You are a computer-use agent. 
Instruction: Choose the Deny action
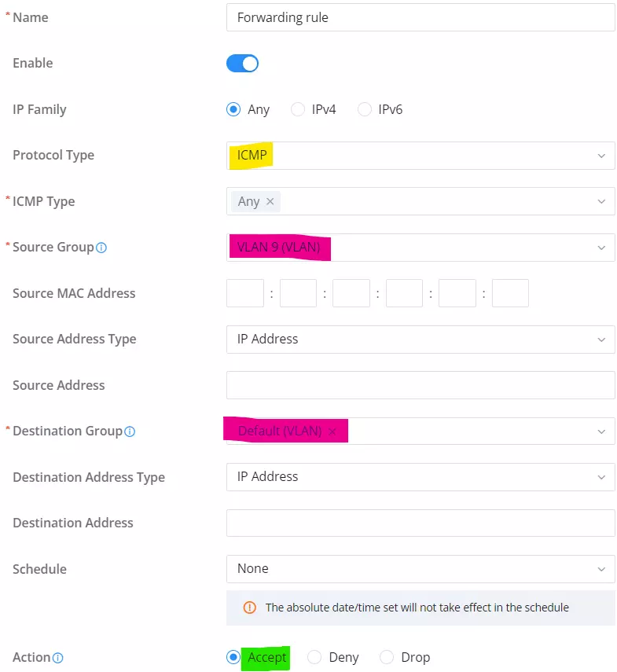click(314, 657)
